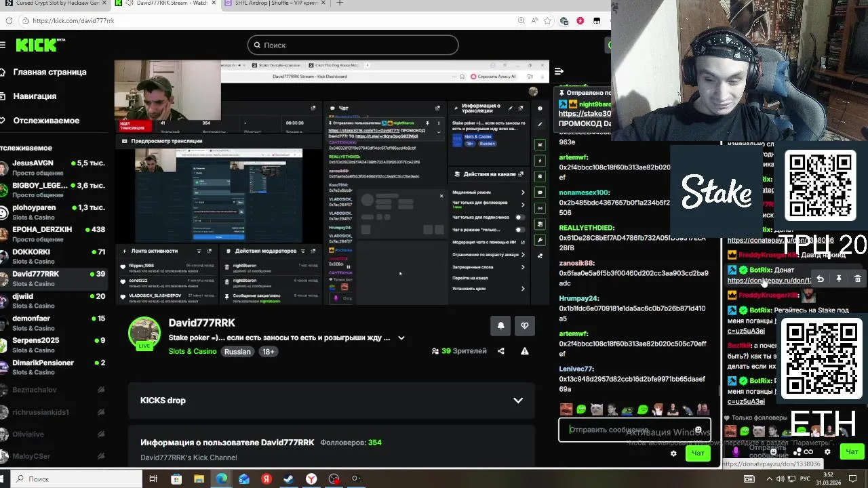Click the delete message trash icon

click(857, 279)
